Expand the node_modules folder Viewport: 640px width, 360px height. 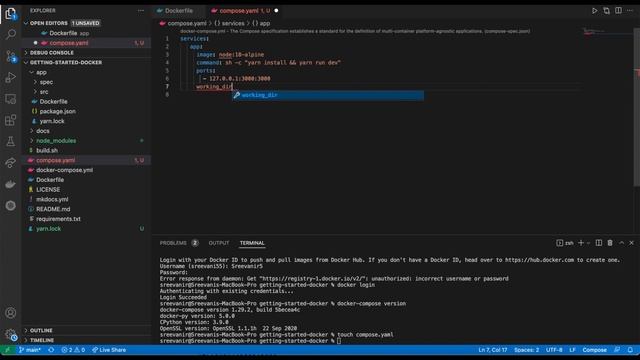[86, 141]
